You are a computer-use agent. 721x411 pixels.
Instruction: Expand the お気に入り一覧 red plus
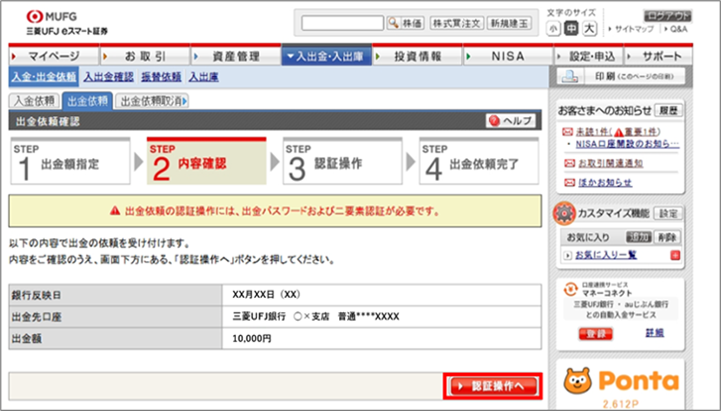click(675, 255)
